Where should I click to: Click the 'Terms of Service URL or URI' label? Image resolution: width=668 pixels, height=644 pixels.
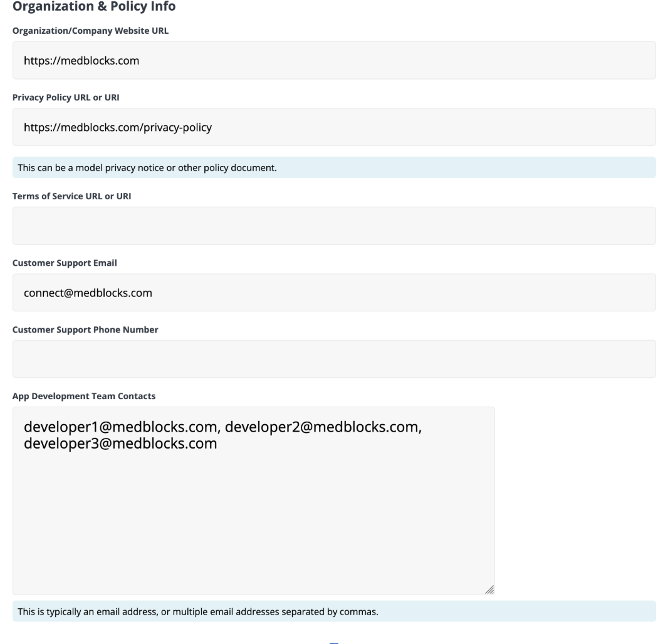click(x=71, y=196)
